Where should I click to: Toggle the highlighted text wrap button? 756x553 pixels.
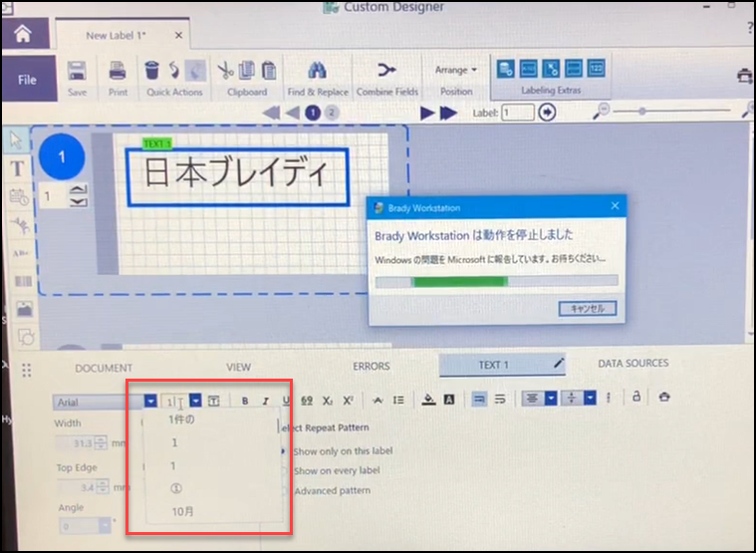click(479, 399)
